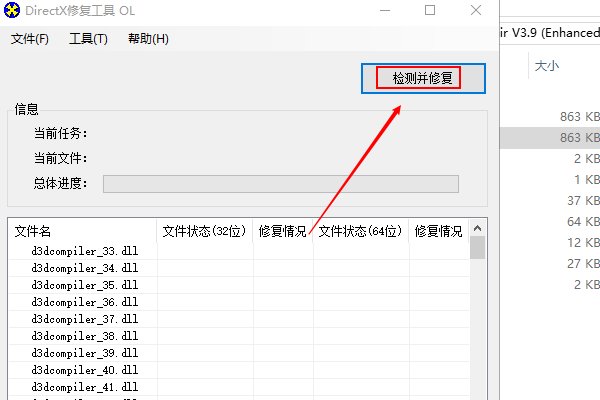Screen dimensions: 600x400
Task: Maximize the DirectX修复工具 window
Action: [x=430, y=10]
